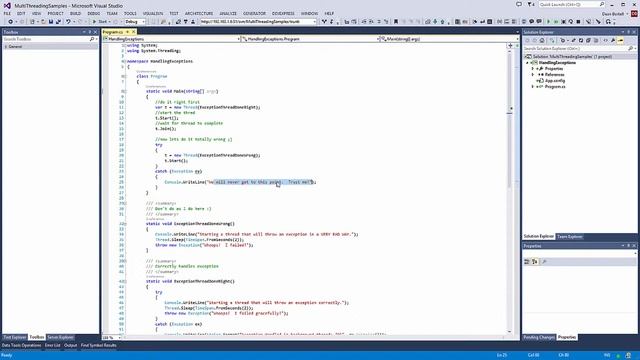Switch to the Solution Explorer bottom tab
Image resolution: width=640 pixels, height=360 pixels.
539,237
